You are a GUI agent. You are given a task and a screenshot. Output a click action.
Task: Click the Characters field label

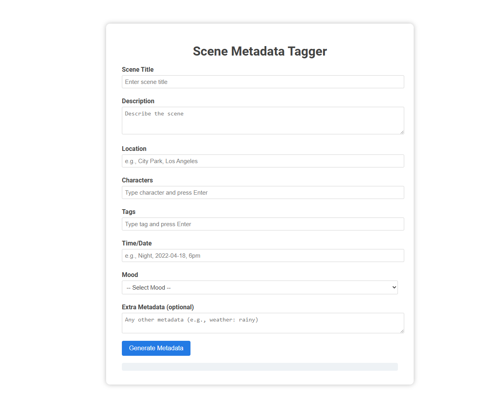click(x=137, y=180)
